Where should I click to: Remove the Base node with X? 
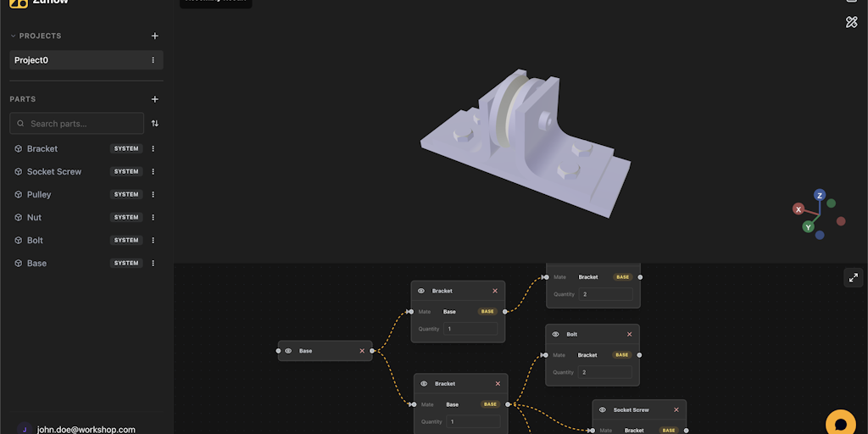pos(362,351)
